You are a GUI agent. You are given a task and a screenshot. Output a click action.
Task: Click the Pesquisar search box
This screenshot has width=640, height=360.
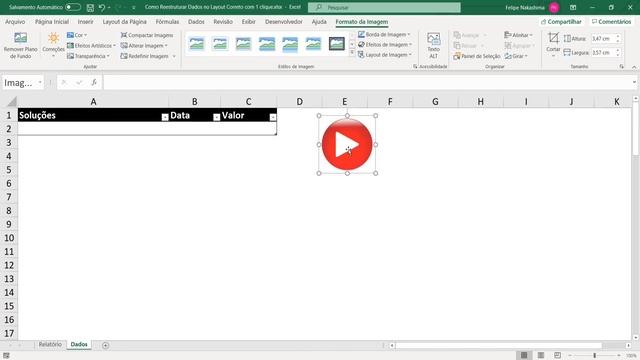(x=384, y=7)
